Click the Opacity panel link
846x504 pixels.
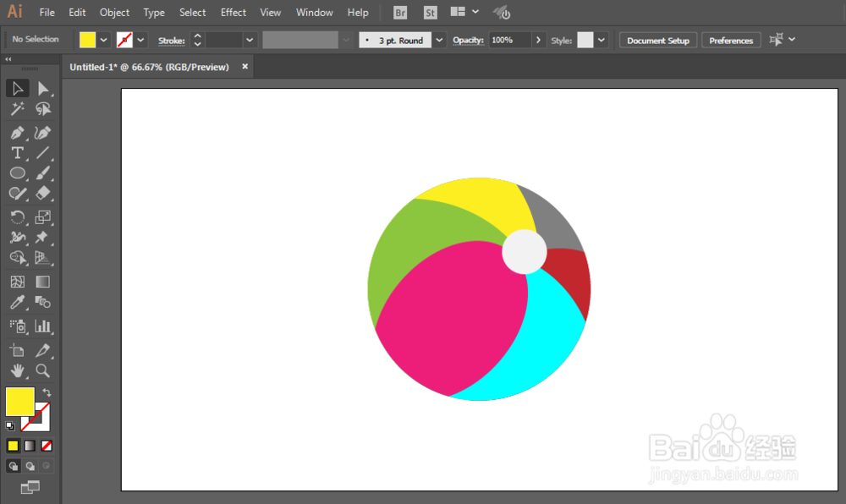tap(468, 40)
